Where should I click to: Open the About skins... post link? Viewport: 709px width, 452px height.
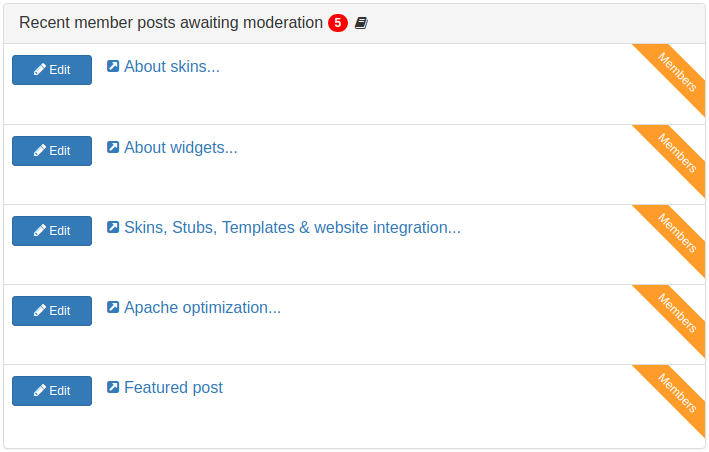coord(172,67)
